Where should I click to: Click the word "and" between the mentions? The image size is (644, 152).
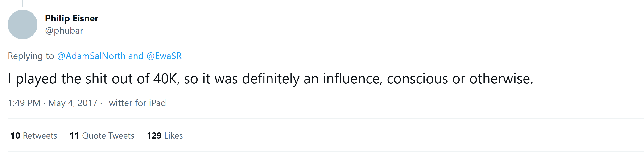pyautogui.click(x=136, y=56)
